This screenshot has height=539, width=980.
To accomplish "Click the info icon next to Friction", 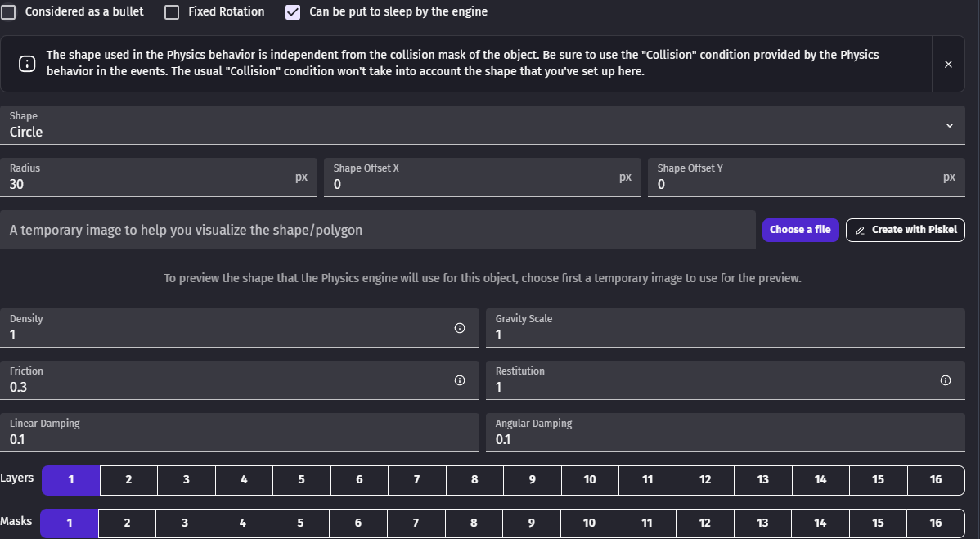I will pyautogui.click(x=460, y=380).
